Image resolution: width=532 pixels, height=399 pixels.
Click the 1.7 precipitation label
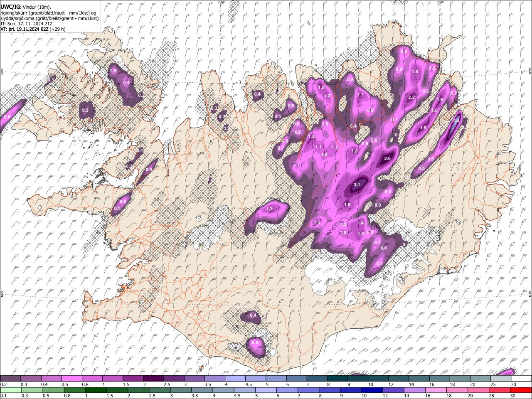pyautogui.click(x=360, y=95)
